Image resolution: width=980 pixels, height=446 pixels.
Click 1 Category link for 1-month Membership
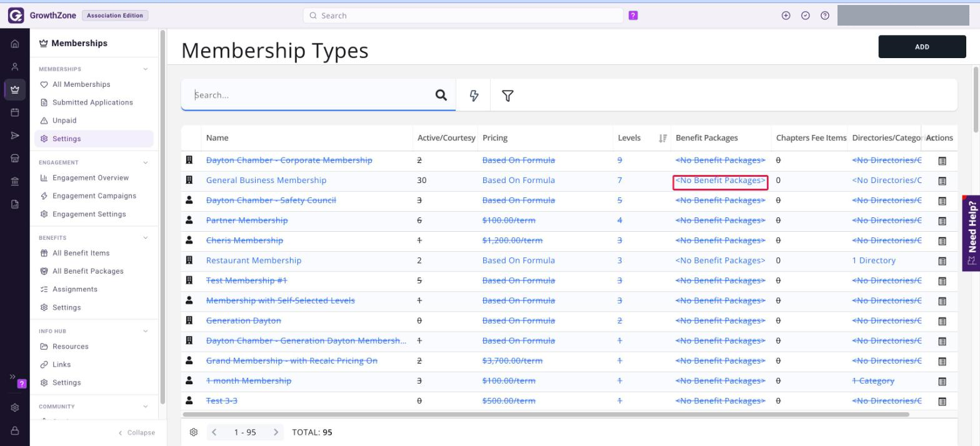873,381
